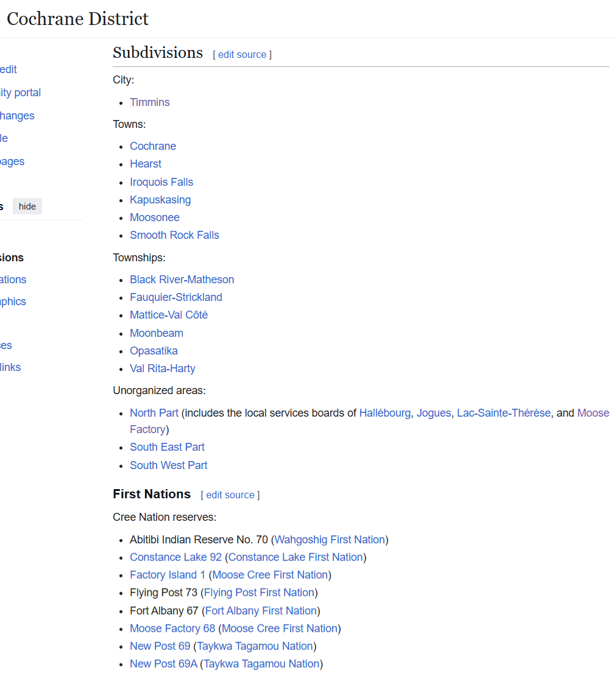Click the Hearst link
Image resolution: width=616 pixels, height=681 pixels.
pos(146,164)
